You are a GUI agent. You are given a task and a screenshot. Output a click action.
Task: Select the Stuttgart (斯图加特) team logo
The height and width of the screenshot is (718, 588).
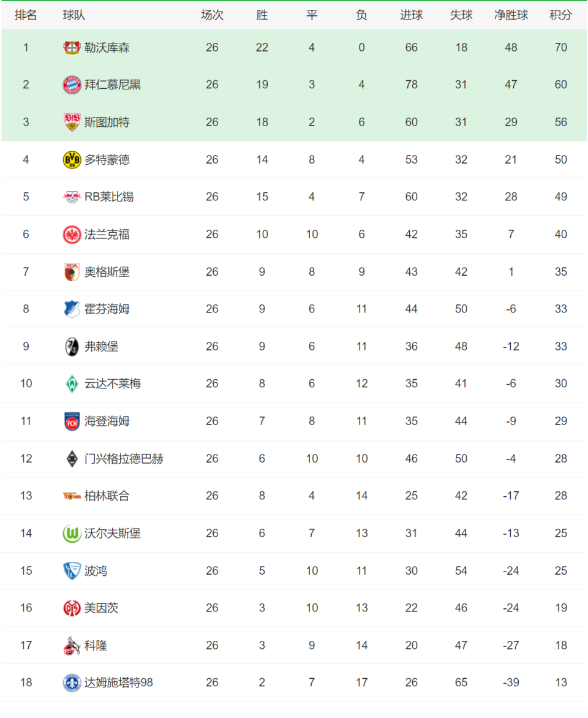pyautogui.click(x=72, y=123)
